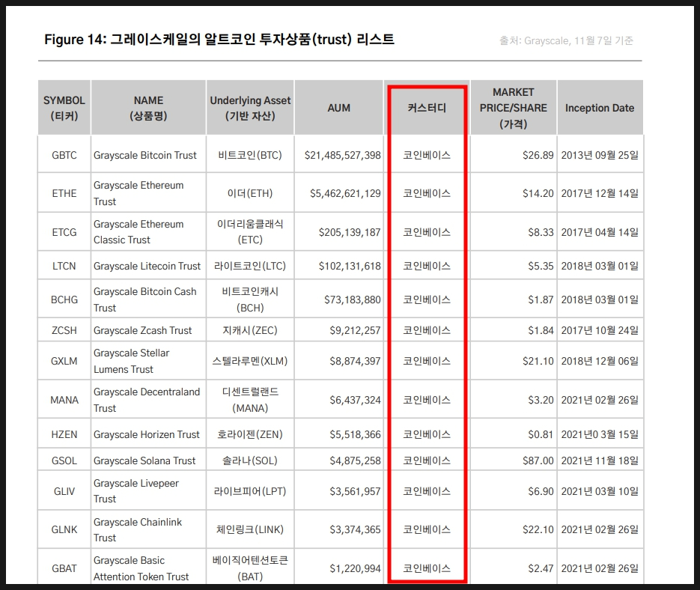Select the GBTC ticker cell
Image resolution: width=700 pixels, height=590 pixels.
point(64,155)
